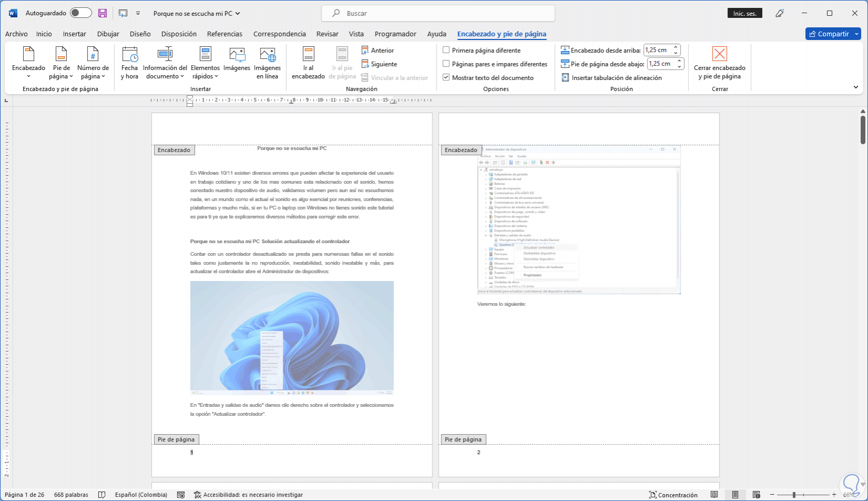Go to Anterior header section
Image resolution: width=868 pixels, height=501 pixels.
point(378,51)
